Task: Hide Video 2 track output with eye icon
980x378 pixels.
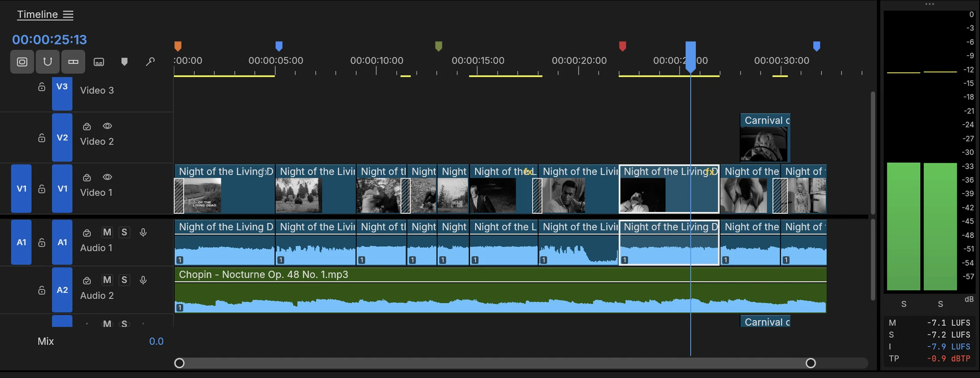Action: pos(107,126)
